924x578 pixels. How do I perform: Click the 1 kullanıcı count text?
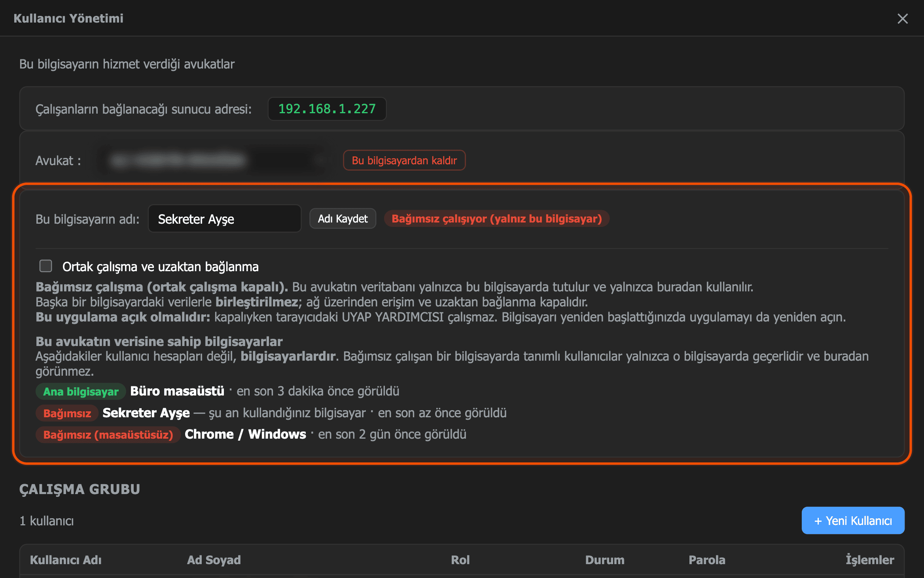coord(47,521)
